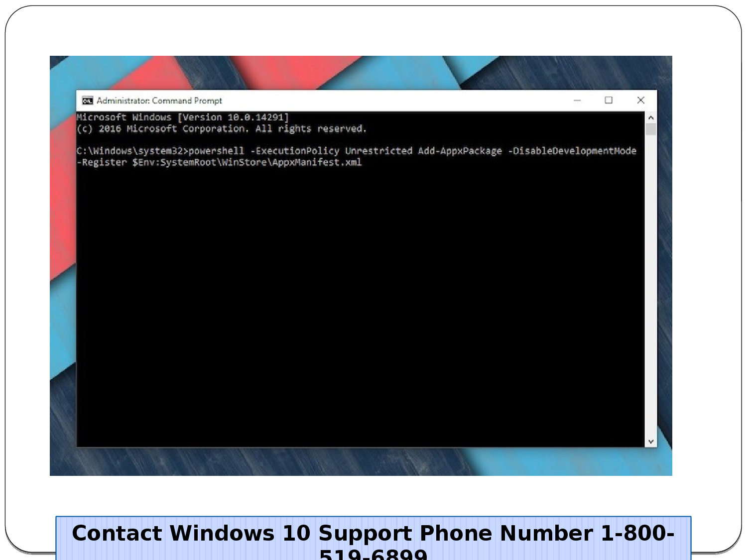747x560 pixels.
Task: Click the close icon of the console window
Action: point(640,100)
